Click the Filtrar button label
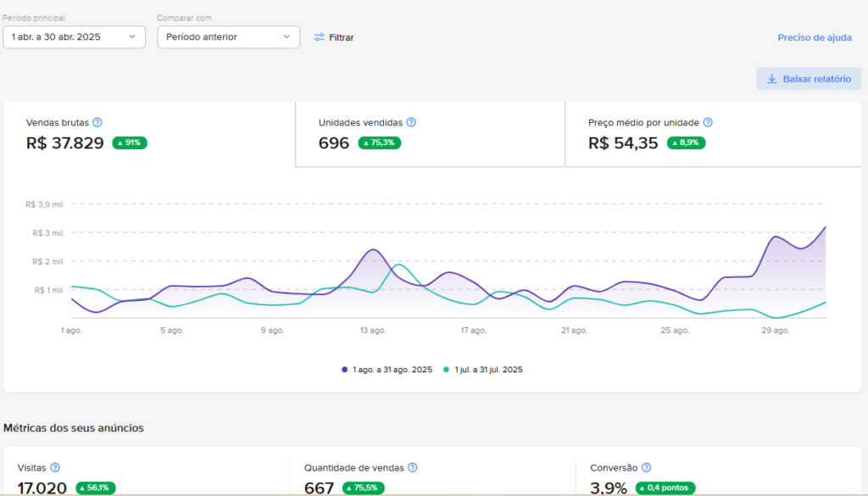Screen dimensions: 868x496 coord(342,37)
